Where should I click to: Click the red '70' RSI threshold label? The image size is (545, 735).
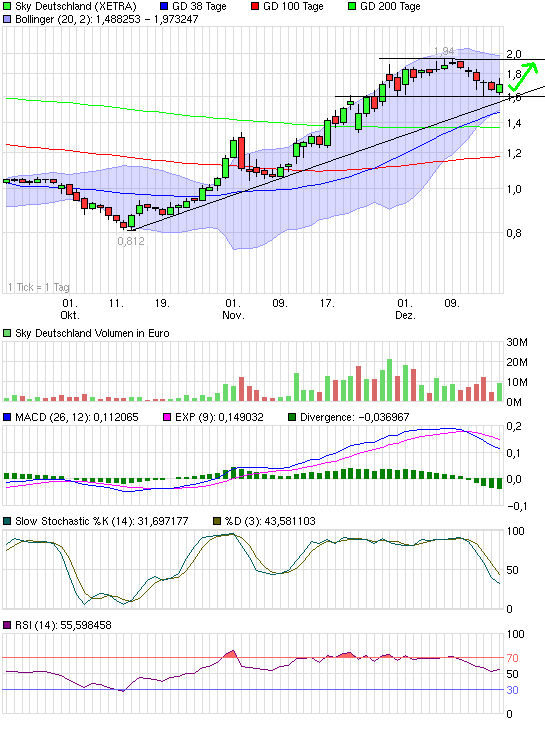pyautogui.click(x=512, y=658)
